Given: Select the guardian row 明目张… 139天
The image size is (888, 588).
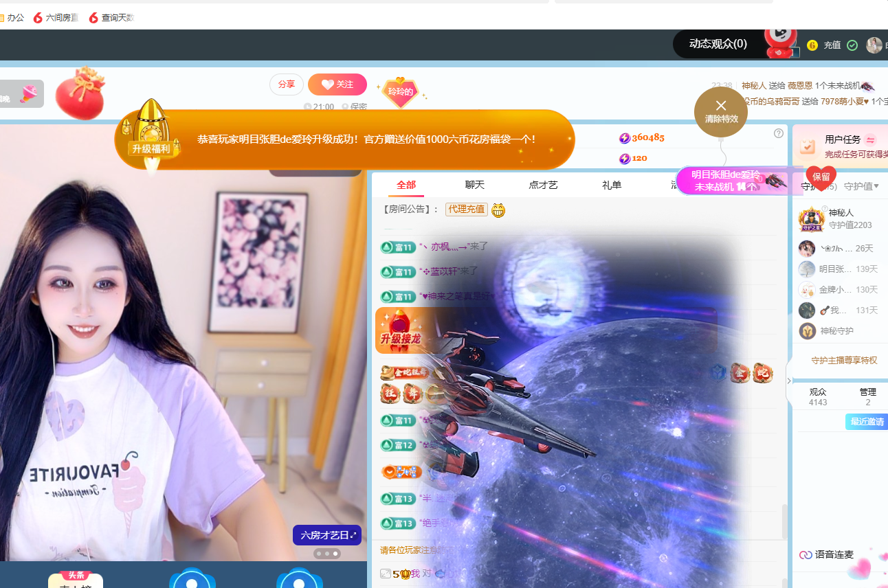Looking at the screenshot, I should (839, 269).
